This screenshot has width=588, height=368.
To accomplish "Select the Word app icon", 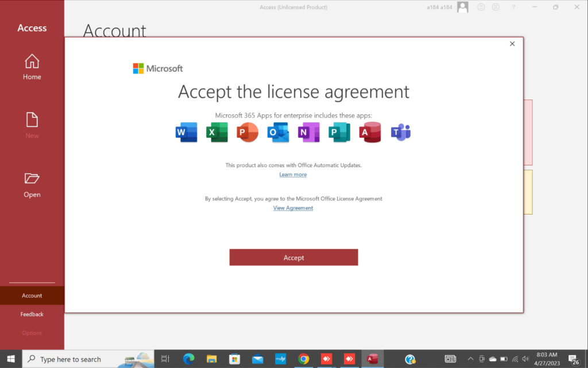I will (x=186, y=132).
